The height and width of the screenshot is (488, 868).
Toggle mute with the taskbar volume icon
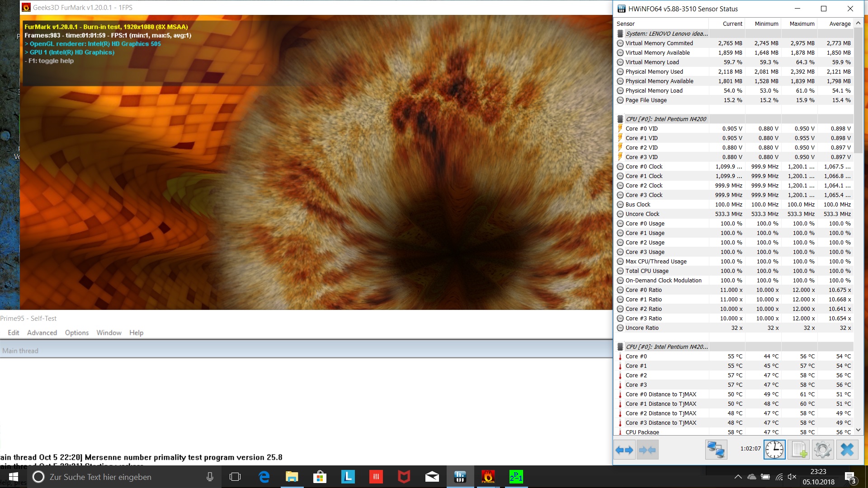tap(792, 477)
